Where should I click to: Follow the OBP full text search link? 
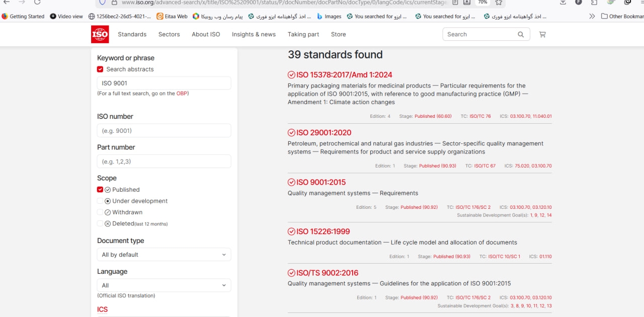click(181, 94)
